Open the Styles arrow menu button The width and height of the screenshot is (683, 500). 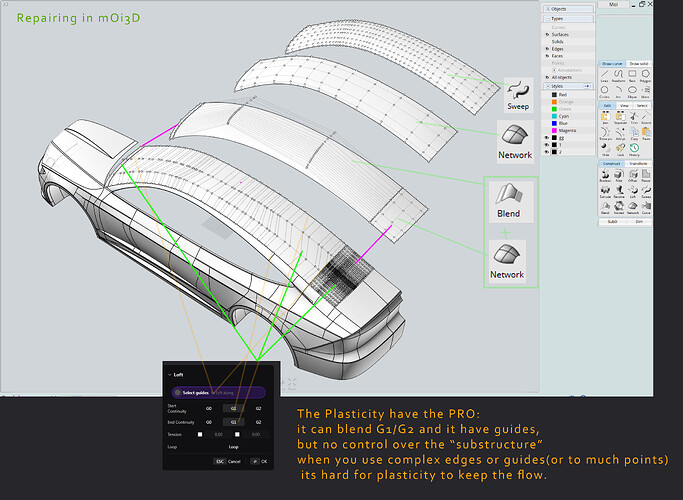(x=587, y=86)
